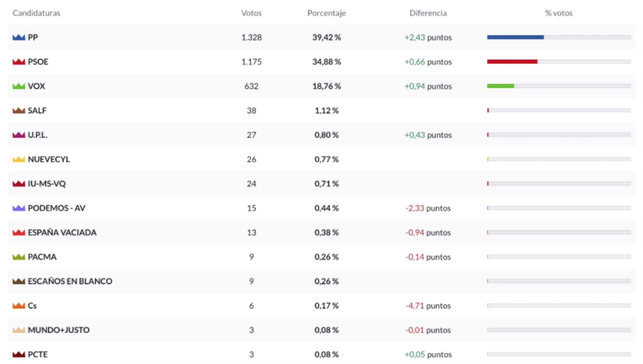643x364 pixels.
Task: Click the IU-MS-VQ percentage value 0,71 %
Action: click(x=327, y=184)
